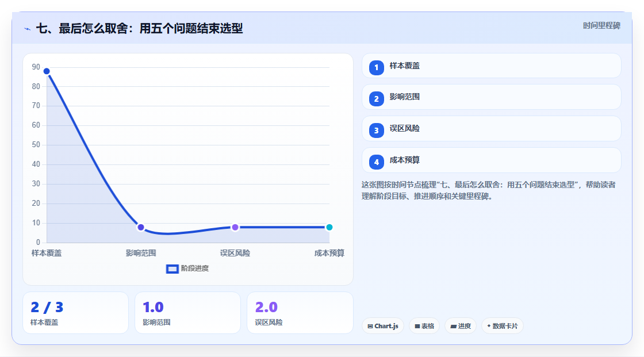Image resolution: width=644 pixels, height=357 pixels.
Task: Click the number 1 badge for 样本覆盖
Action: (376, 68)
